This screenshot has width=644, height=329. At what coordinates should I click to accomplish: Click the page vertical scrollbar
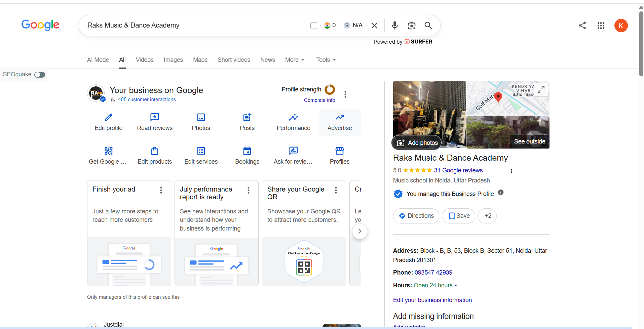coord(641,44)
